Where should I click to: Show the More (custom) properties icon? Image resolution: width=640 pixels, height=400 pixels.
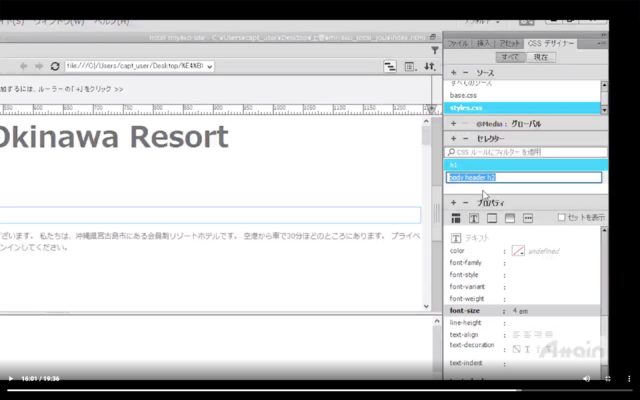point(528,218)
